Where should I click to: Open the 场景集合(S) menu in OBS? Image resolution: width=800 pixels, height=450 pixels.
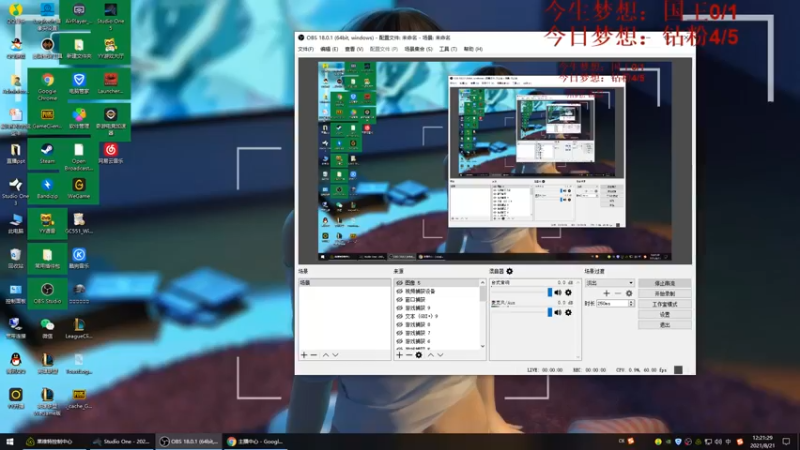pyautogui.click(x=418, y=49)
